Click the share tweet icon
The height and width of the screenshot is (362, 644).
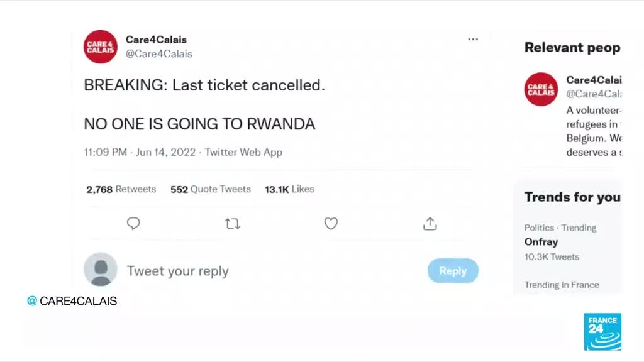(x=430, y=224)
